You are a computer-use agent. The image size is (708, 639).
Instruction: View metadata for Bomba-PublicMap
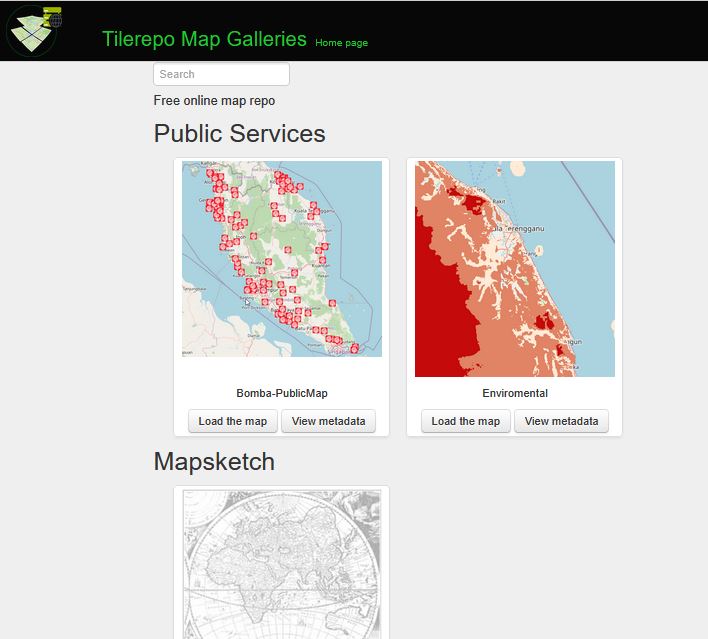pos(328,421)
